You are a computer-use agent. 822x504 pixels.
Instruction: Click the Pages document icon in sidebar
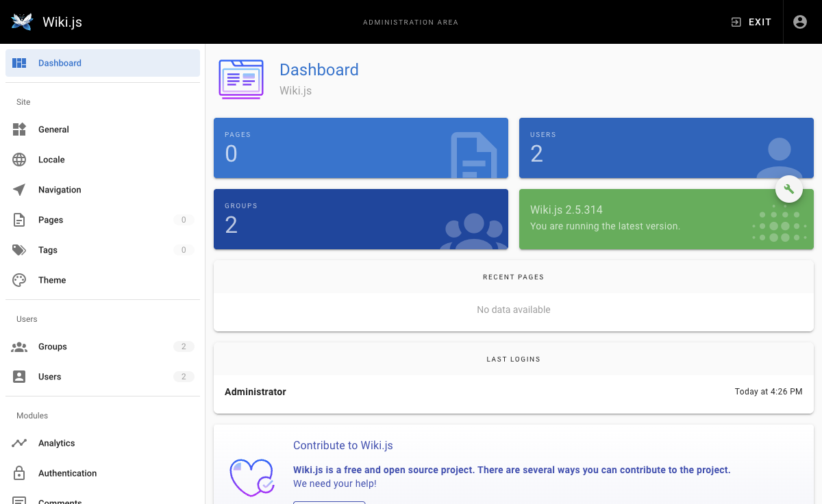click(19, 220)
